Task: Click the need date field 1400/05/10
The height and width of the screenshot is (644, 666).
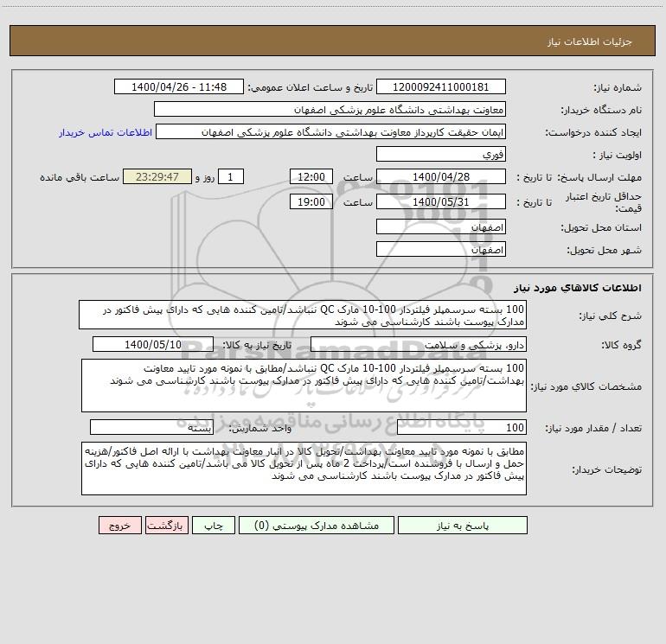Action: point(153,344)
